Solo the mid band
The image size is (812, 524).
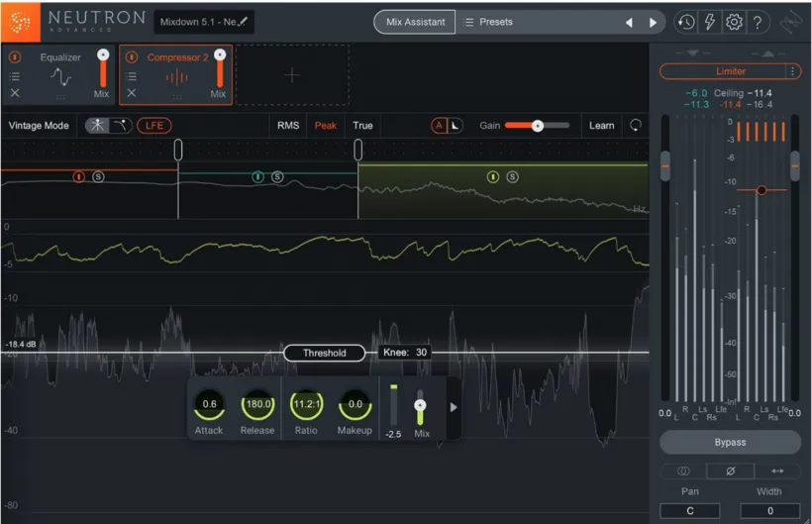(277, 177)
